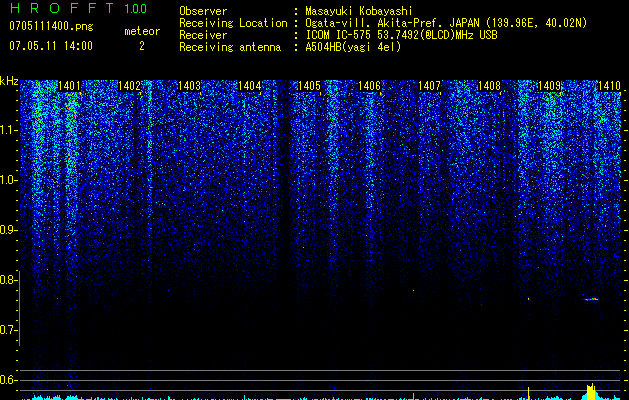Click the yellow signal peak in the bottom graph
Screen dimensions: 629x400
pos(591,392)
